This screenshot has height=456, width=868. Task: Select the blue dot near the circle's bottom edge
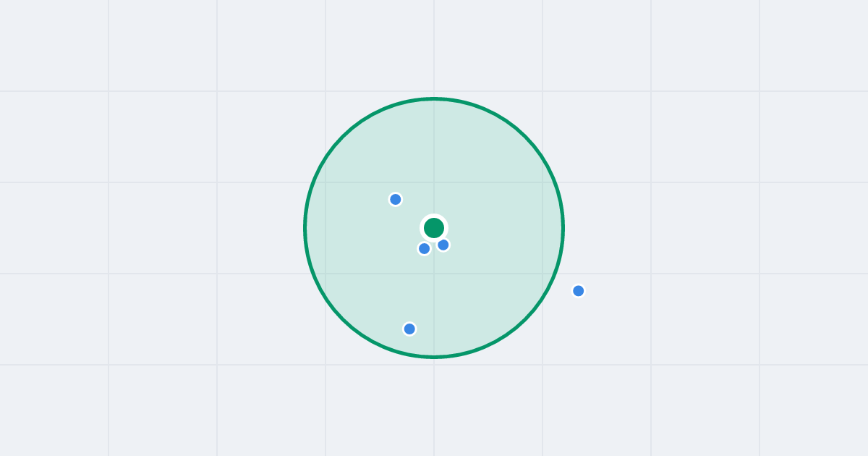(x=409, y=329)
